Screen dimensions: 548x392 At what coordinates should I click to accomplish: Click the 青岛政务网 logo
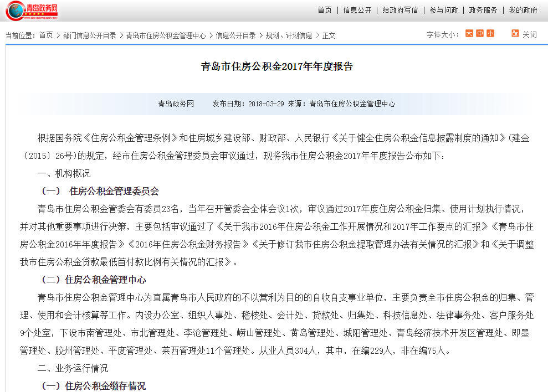pos(32,10)
